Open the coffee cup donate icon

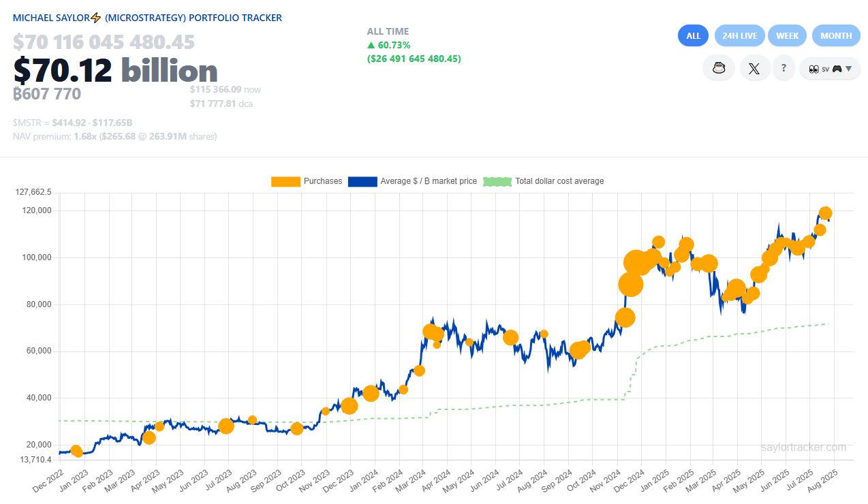click(x=718, y=68)
